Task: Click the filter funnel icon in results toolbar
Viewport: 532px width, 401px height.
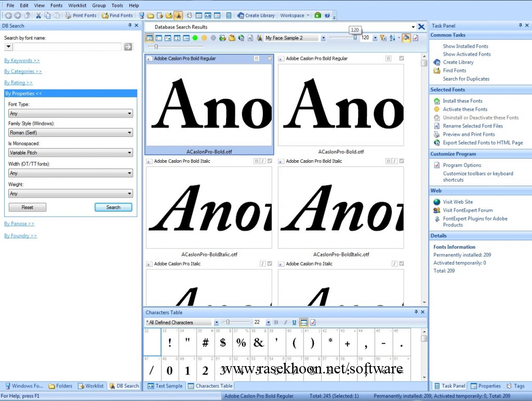Action: tap(383, 38)
